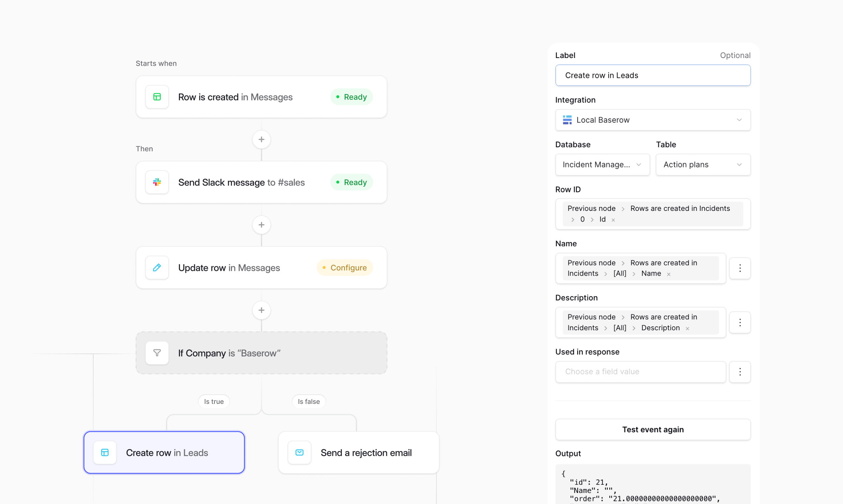The height and width of the screenshot is (504, 843).
Task: Click the plus icon above Update row
Action: click(262, 224)
